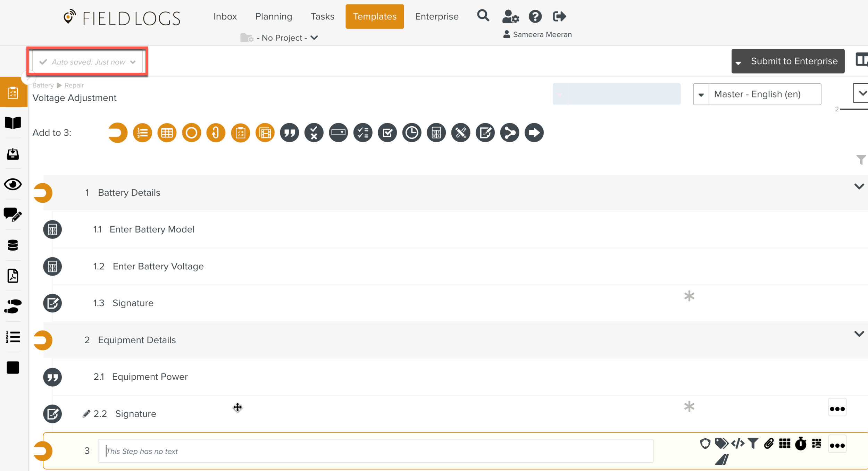The height and width of the screenshot is (471, 868).
Task: Click the shield badge icon on step 3
Action: pyautogui.click(x=705, y=444)
